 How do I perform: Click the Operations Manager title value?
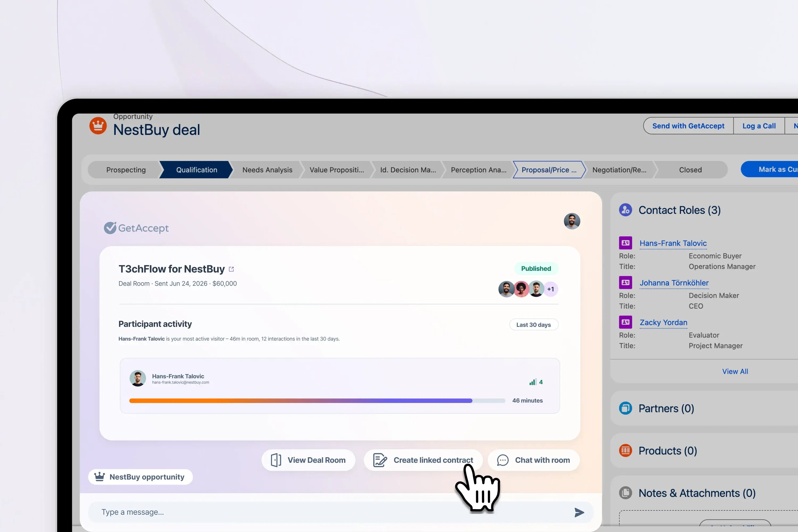[722, 266]
